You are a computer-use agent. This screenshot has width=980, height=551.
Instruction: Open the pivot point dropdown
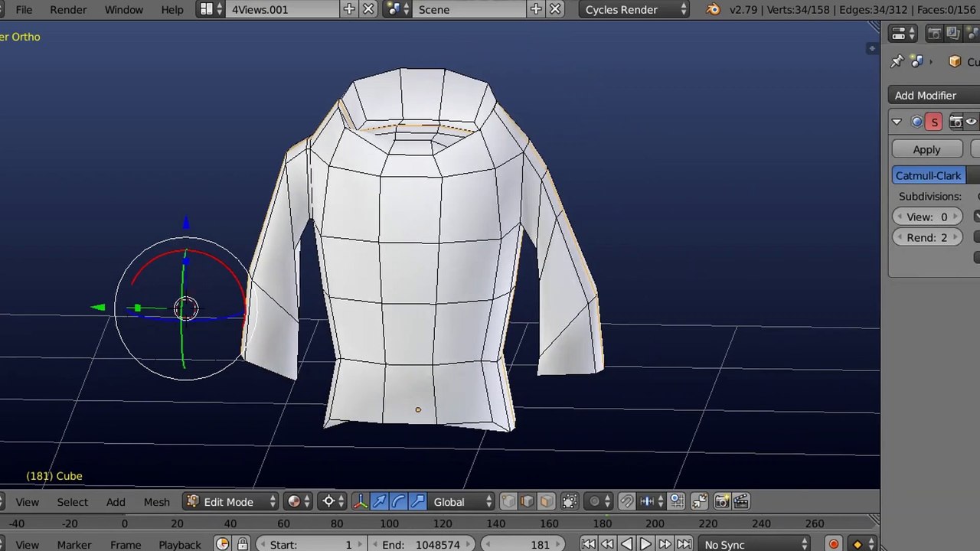[x=333, y=502]
